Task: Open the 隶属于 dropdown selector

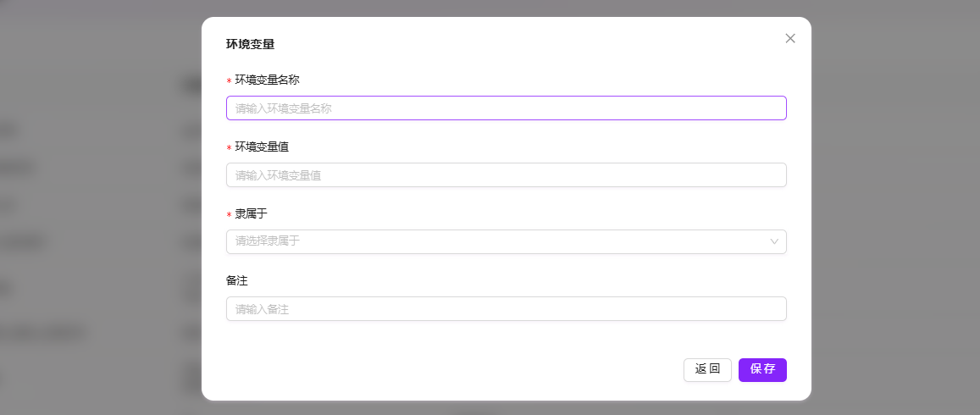Action: coord(507,242)
